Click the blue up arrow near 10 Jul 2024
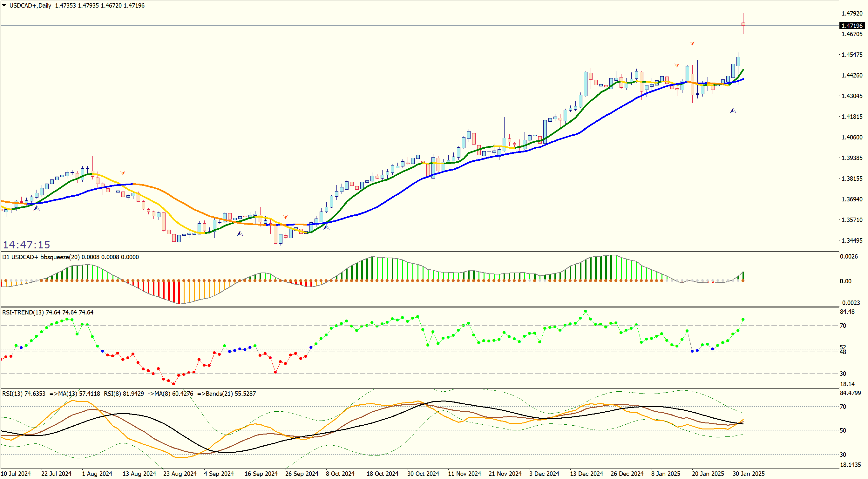The height and width of the screenshot is (479, 868). coord(37,208)
